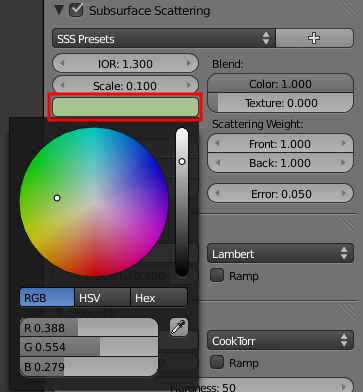Add a new SSS preset with plus icon
This screenshot has width=363, height=392.
(x=314, y=38)
